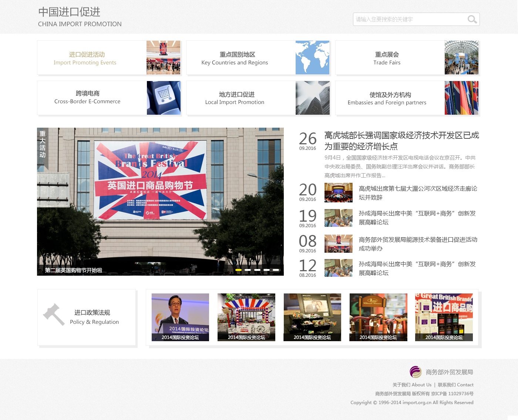
Task: Select the first yellow carousel indicator
Action: (x=238, y=270)
